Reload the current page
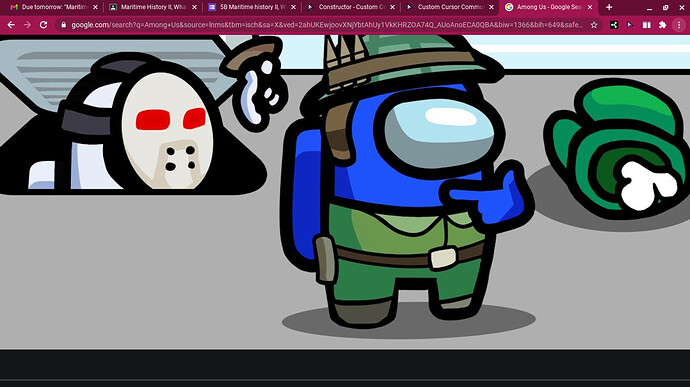Image resolution: width=690 pixels, height=387 pixels. [43, 25]
